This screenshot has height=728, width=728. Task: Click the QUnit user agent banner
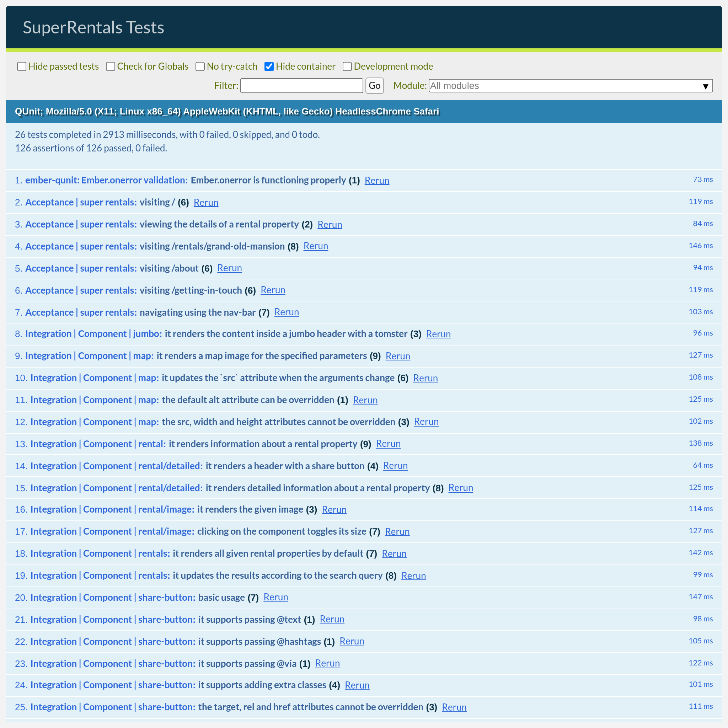227,112
